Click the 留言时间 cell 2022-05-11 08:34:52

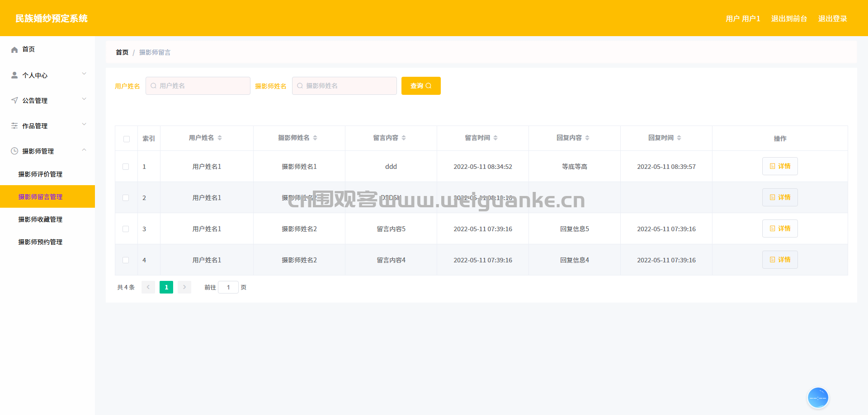click(483, 167)
